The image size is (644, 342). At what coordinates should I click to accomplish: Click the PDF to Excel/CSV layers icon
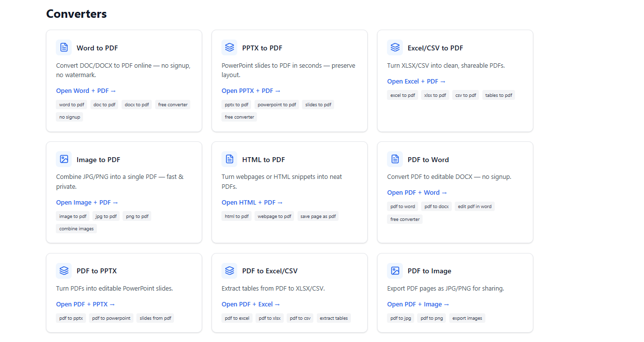229,270
